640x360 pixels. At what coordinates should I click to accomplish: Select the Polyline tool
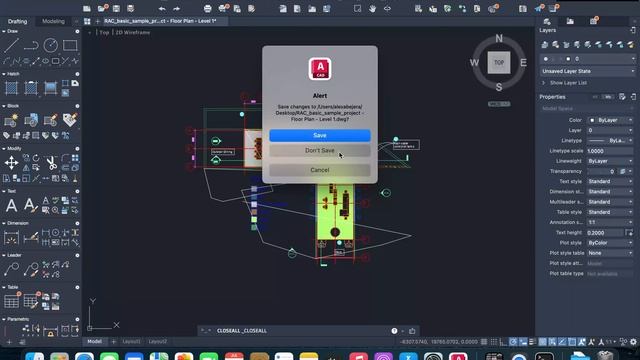pos(31,45)
